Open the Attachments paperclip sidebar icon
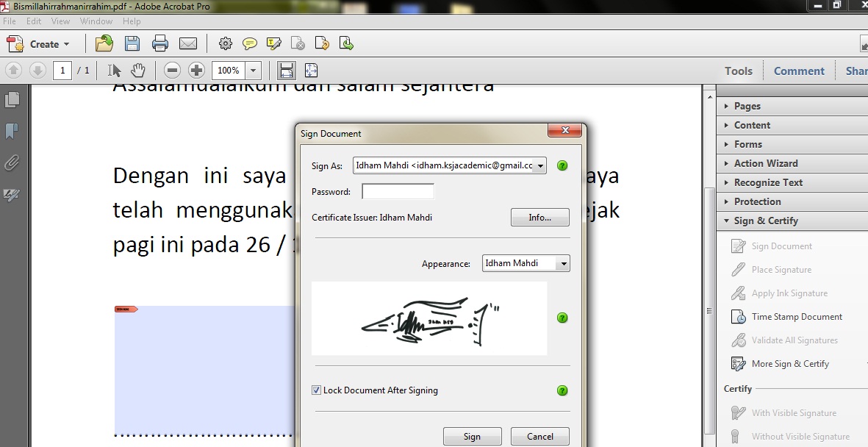868x447 pixels. [12, 163]
